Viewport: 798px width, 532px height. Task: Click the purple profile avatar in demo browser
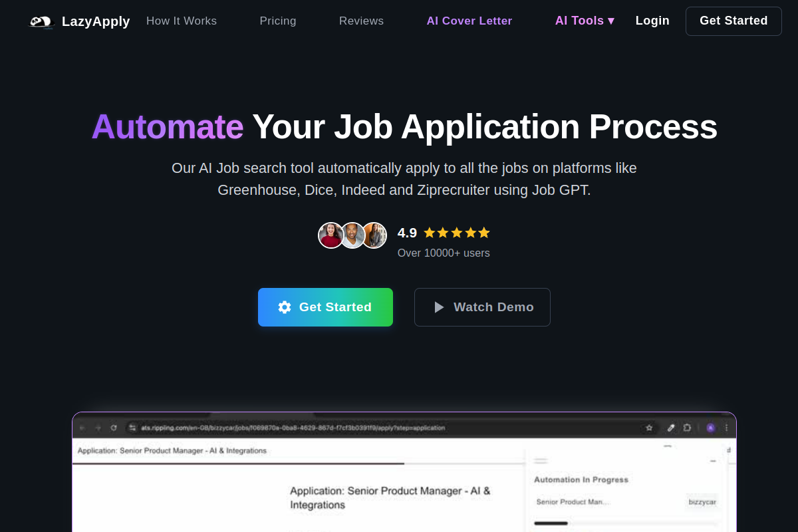pos(711,428)
